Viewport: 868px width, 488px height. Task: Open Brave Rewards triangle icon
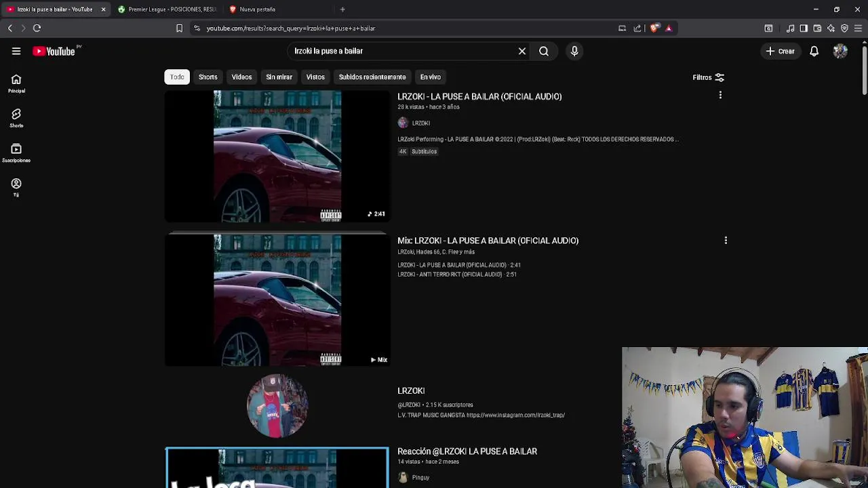669,28
